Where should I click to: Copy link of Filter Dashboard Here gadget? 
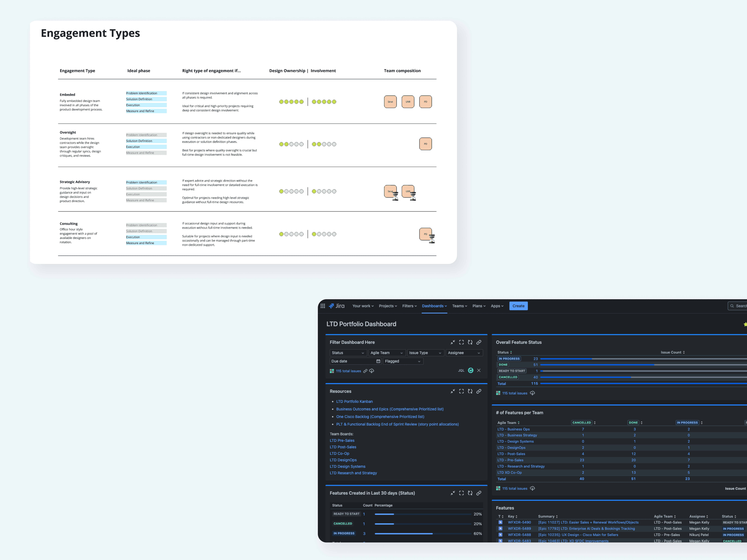(479, 342)
